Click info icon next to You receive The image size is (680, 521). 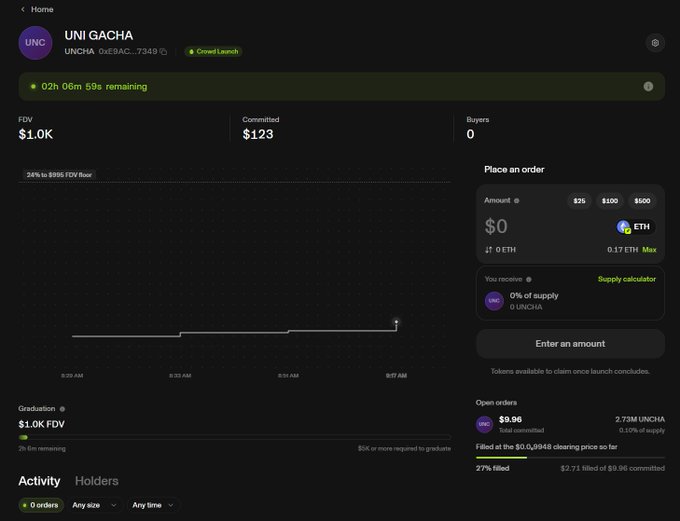529,279
